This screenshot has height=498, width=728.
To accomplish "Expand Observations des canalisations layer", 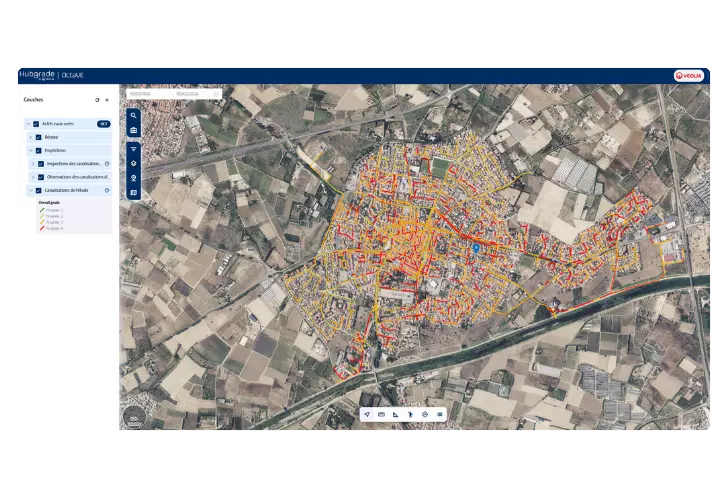I will (33, 177).
